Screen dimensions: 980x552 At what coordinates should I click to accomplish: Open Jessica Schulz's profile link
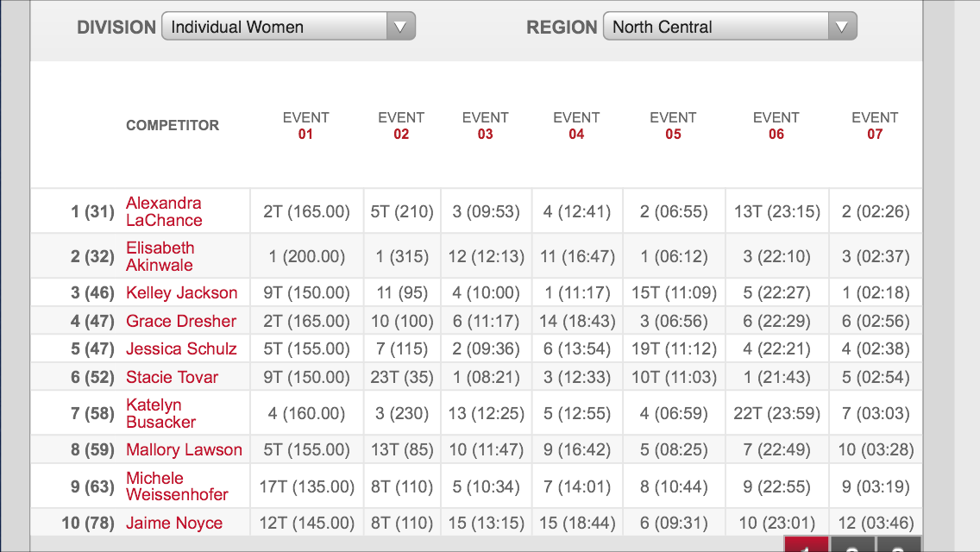click(x=181, y=348)
